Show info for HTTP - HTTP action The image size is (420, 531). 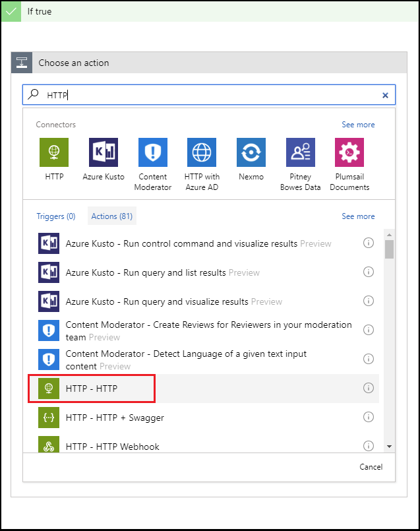pyautogui.click(x=369, y=388)
